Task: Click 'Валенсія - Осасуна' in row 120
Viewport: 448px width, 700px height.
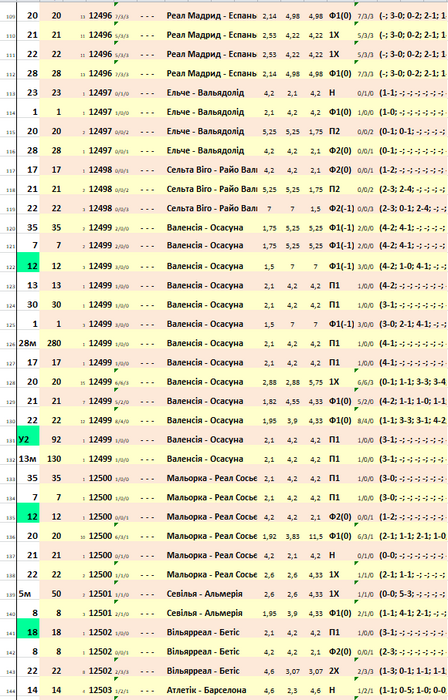Action: tap(205, 228)
